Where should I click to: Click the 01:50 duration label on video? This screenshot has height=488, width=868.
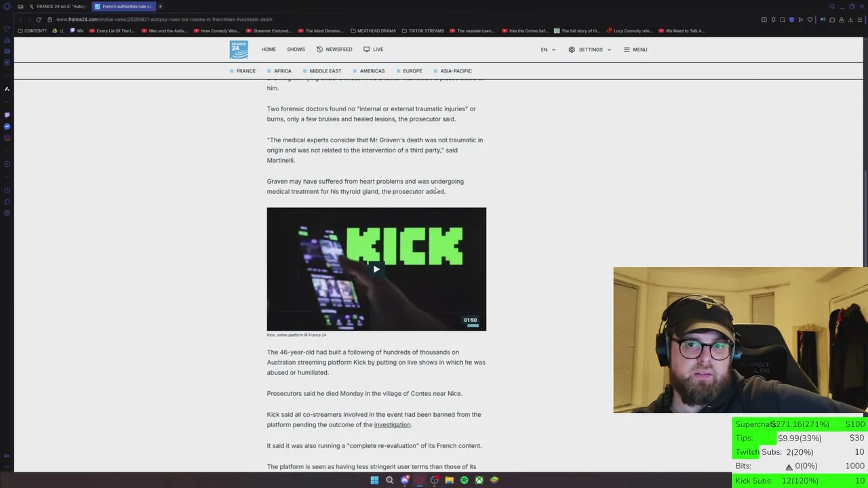pyautogui.click(x=470, y=320)
